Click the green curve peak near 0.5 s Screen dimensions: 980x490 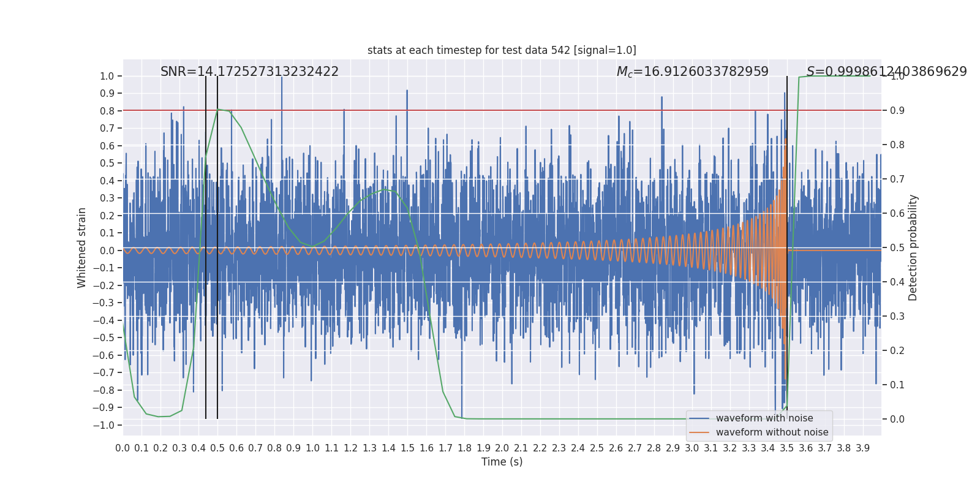tap(218, 110)
